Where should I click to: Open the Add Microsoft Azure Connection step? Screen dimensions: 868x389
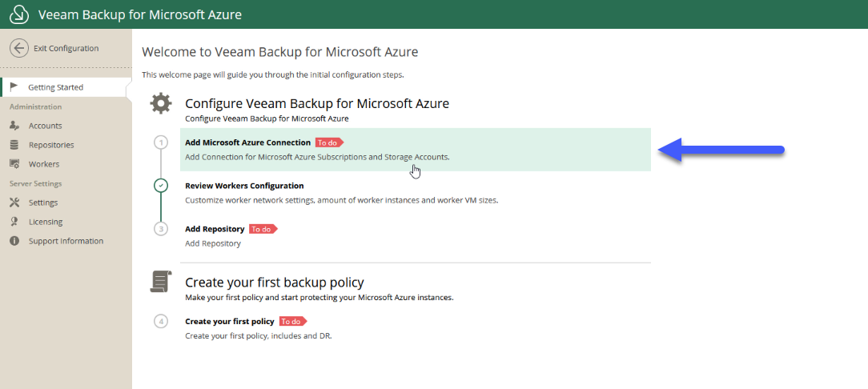tap(415, 150)
